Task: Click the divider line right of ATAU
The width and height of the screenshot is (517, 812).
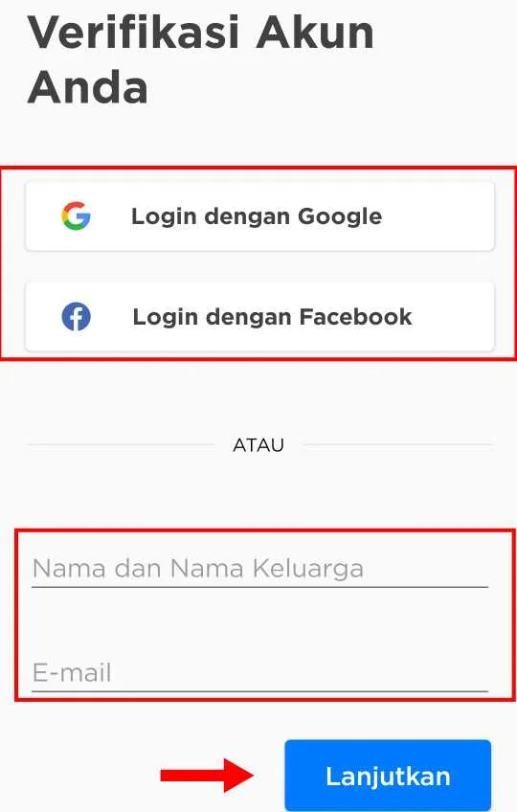Action: coord(398,444)
